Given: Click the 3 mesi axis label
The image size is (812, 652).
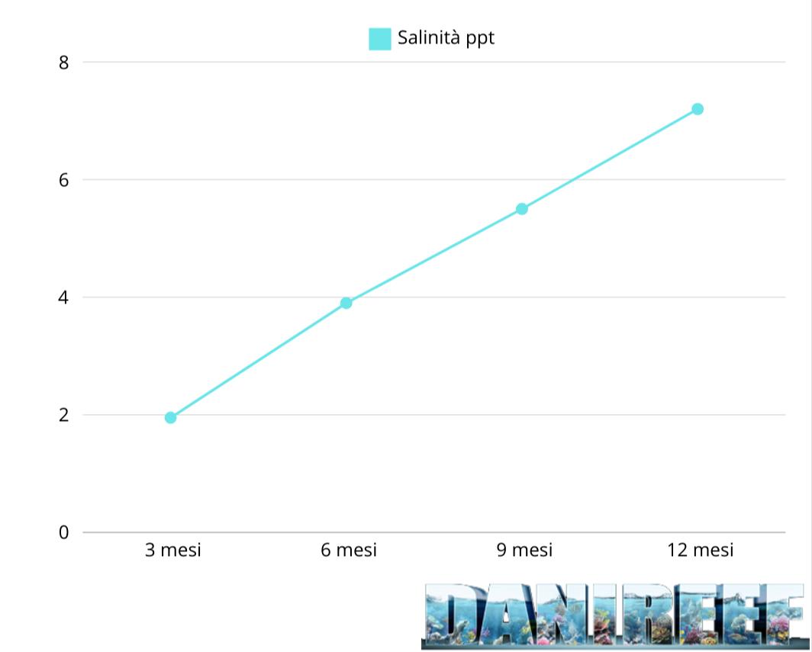Looking at the screenshot, I should (x=172, y=550).
